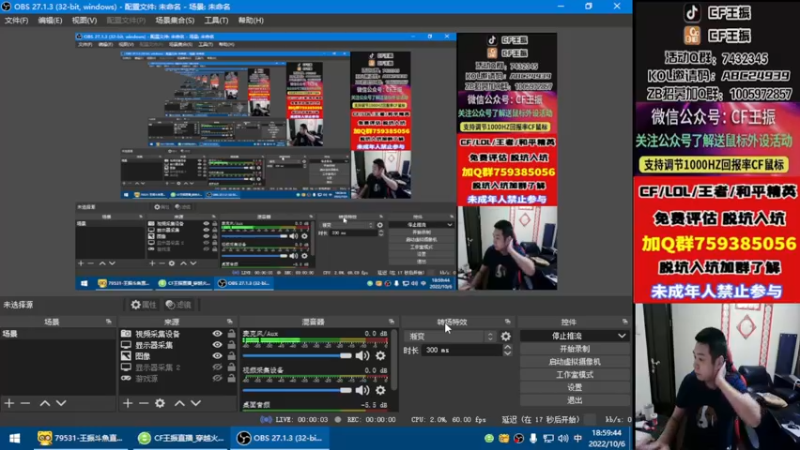Open the 视图(V) menu

pos(84,20)
